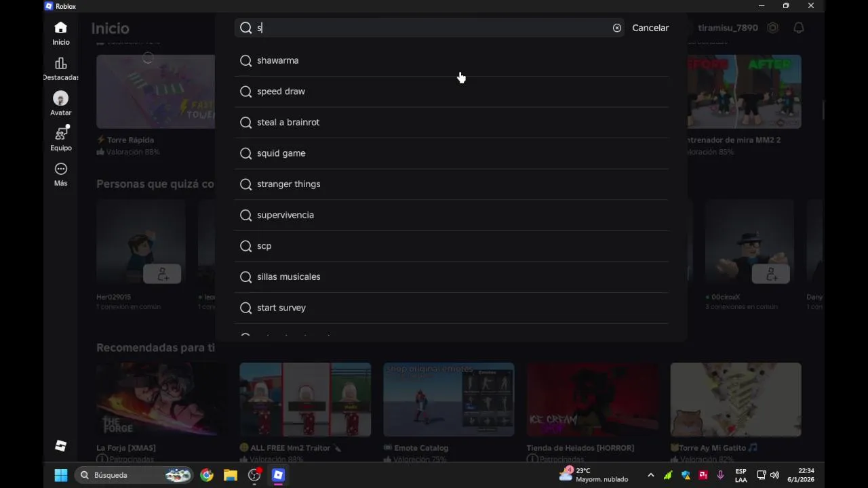Viewport: 868px width, 488px height.
Task: Open the taskbar icon between Explorer and Roblox
Action: (x=254, y=475)
